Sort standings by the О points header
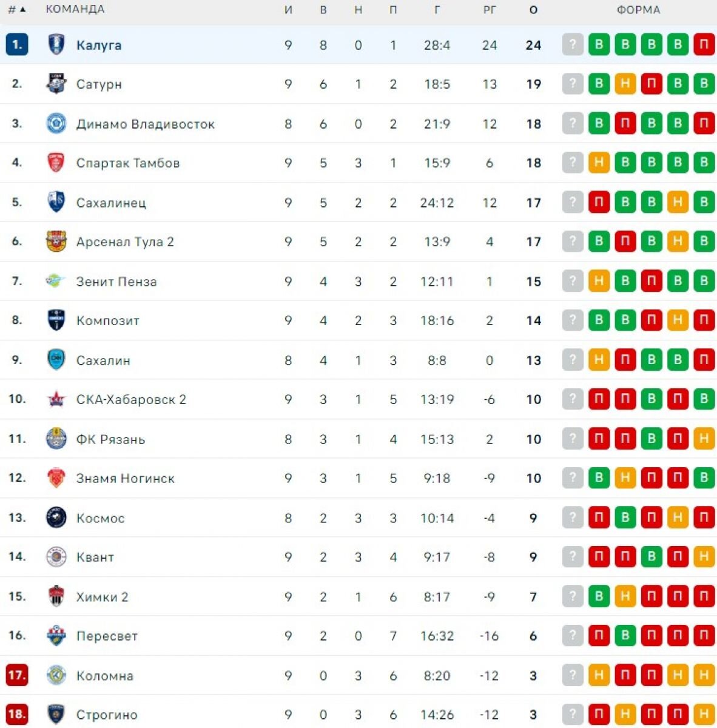This screenshot has height=728, width=717. [x=533, y=10]
